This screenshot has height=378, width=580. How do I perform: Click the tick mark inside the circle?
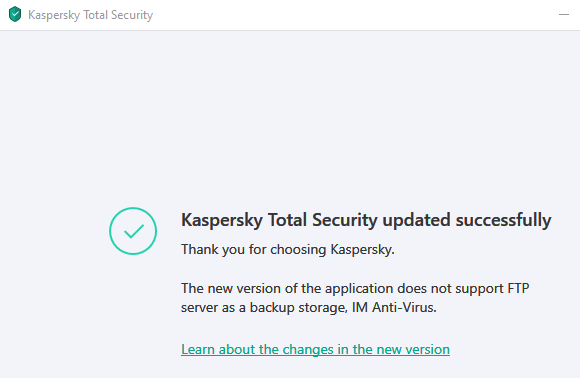134,231
